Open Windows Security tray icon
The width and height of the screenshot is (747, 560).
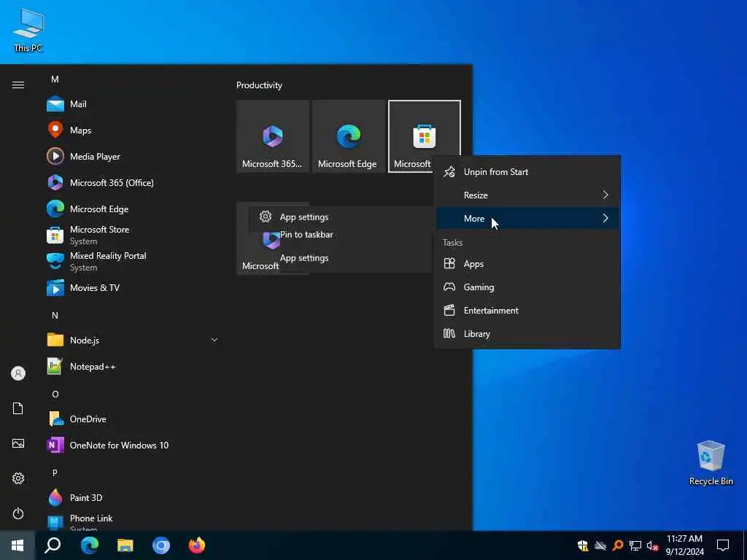583,545
